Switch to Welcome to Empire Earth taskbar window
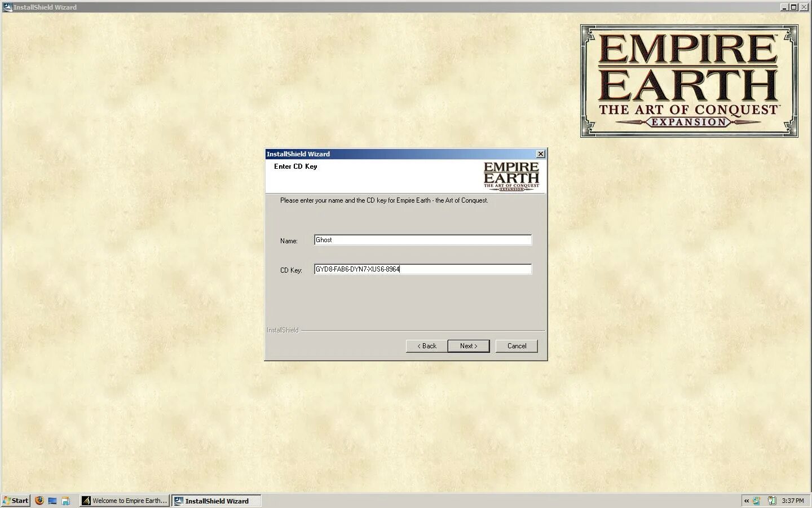The image size is (812, 508). (125, 501)
